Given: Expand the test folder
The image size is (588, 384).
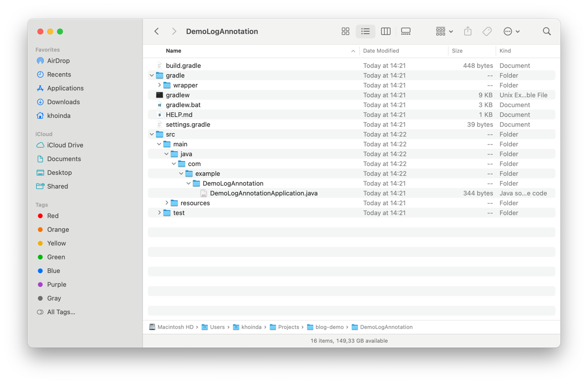Looking at the screenshot, I should coord(159,213).
